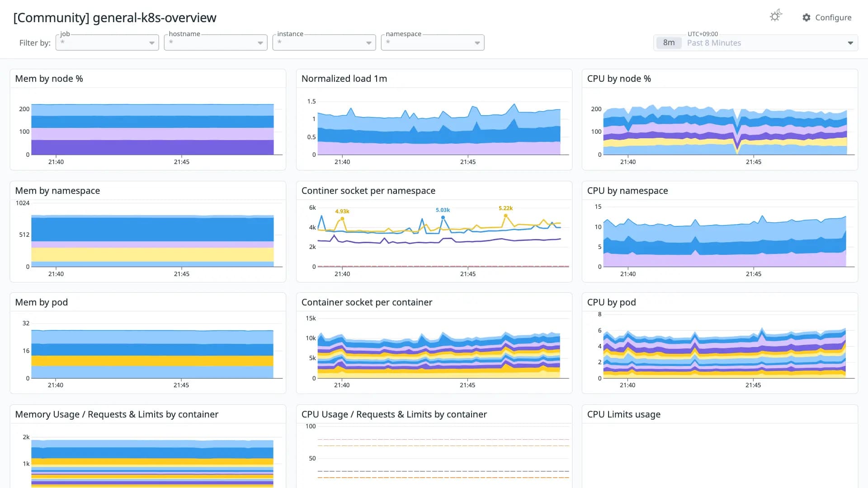Image resolution: width=868 pixels, height=488 pixels.
Task: Click the dashboard title general-k8s-overview
Action: click(x=115, y=18)
